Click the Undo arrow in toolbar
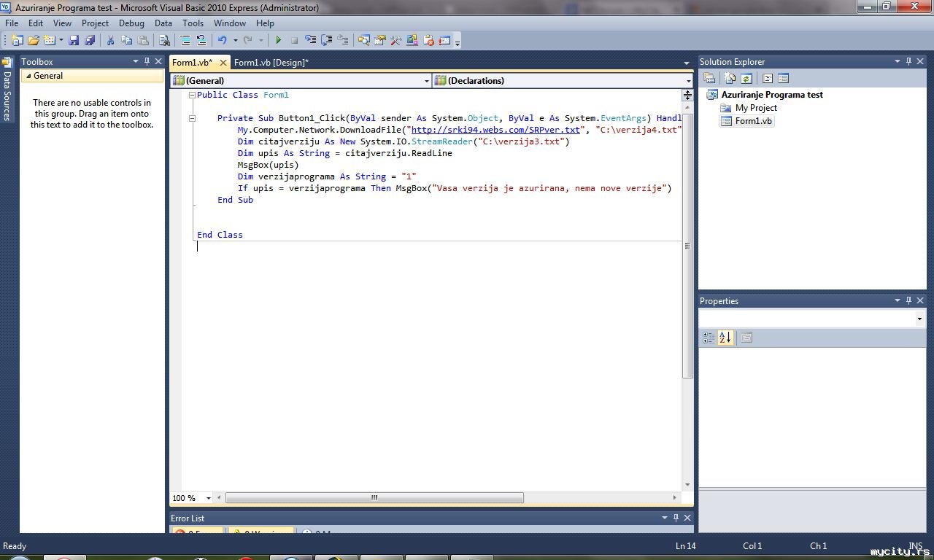The width and height of the screenshot is (934, 560). [222, 41]
